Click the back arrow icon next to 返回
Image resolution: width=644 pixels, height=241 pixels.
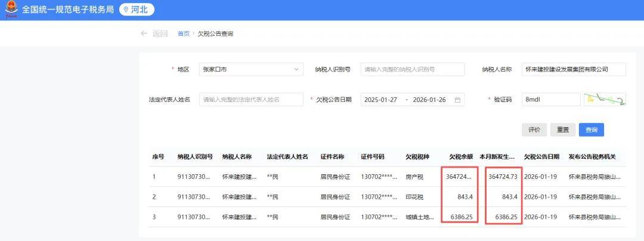click(144, 33)
